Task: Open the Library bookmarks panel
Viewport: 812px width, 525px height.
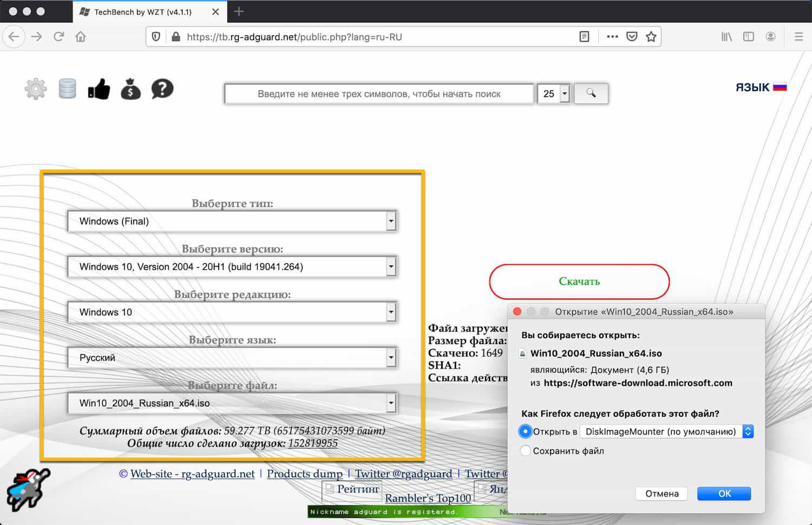Action: click(726, 37)
